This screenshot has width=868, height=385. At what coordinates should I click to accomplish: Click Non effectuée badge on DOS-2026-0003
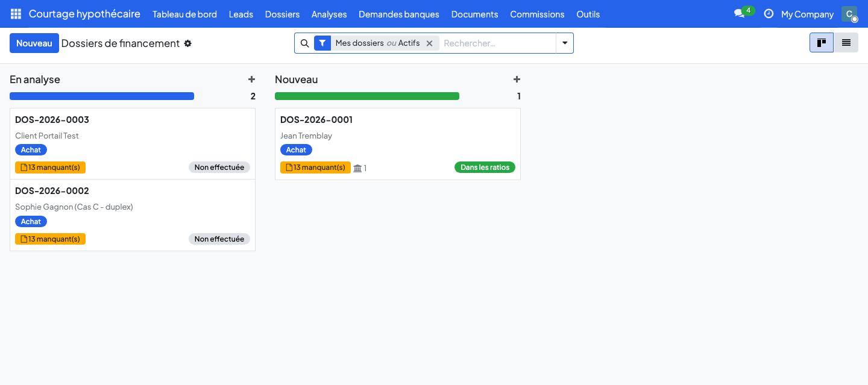tap(219, 167)
